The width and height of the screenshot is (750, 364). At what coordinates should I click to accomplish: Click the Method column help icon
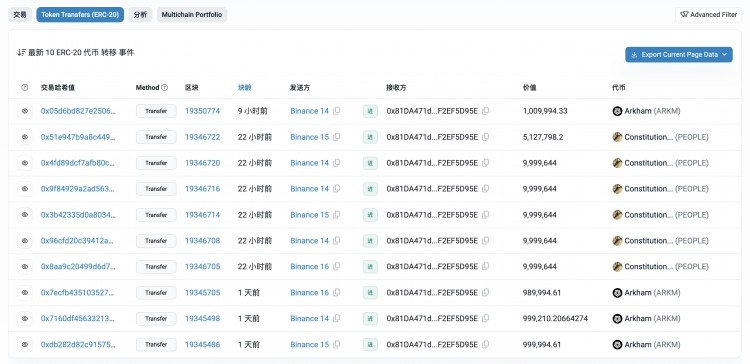click(165, 88)
